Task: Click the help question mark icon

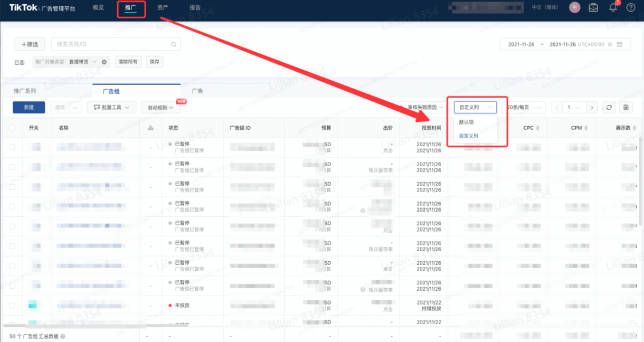Action: point(631,7)
